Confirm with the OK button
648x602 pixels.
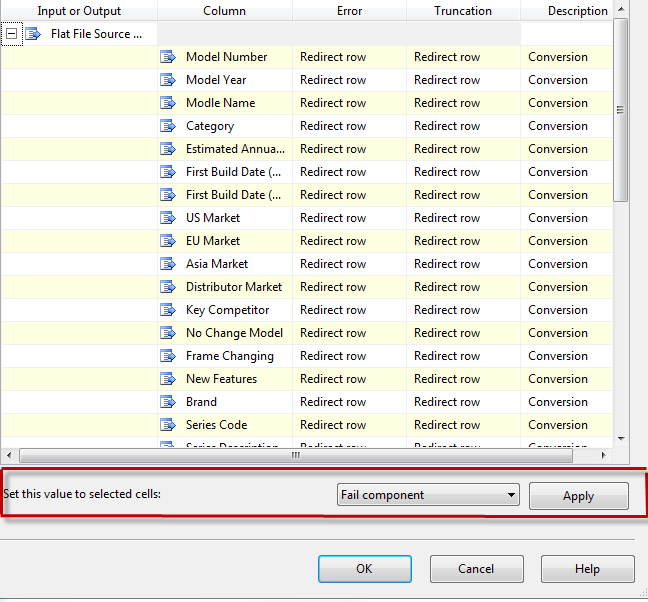coord(364,569)
